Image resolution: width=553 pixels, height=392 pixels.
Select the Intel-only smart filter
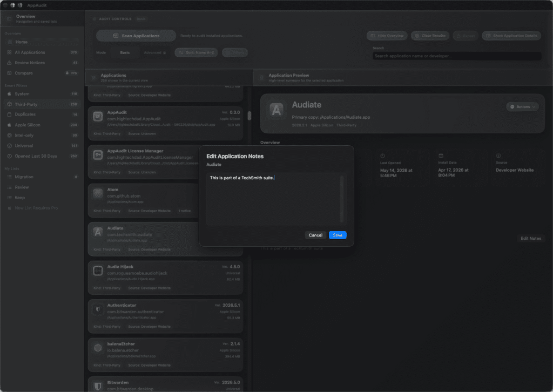coord(42,136)
